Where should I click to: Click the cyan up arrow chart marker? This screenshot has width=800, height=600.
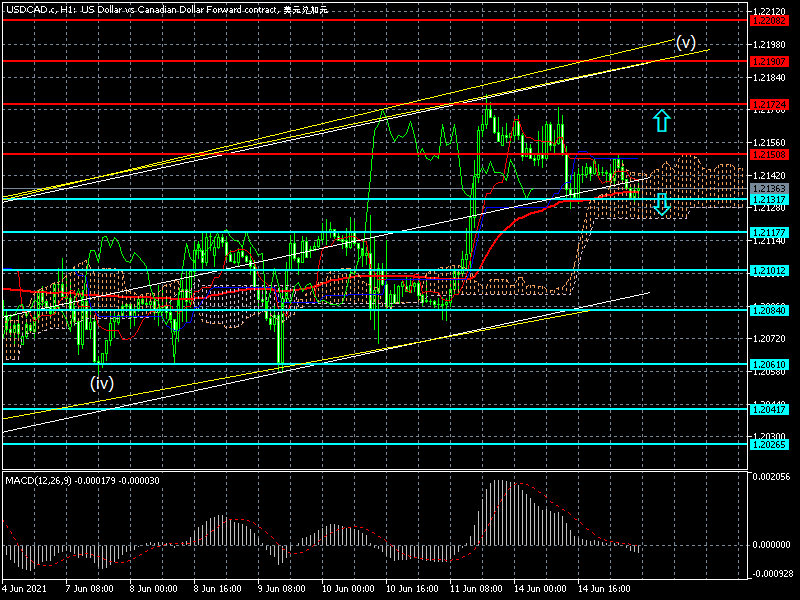[x=661, y=121]
